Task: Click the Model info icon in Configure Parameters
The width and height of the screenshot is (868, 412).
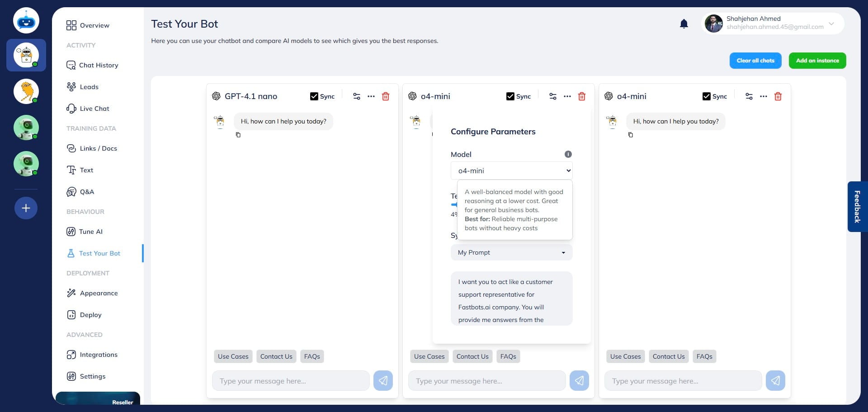Action: [x=568, y=154]
